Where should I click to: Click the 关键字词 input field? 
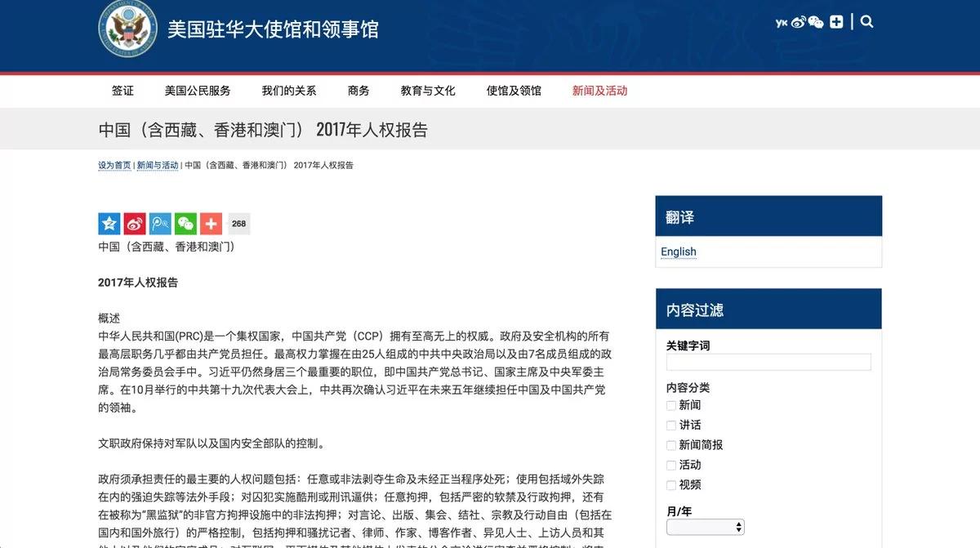[x=768, y=362]
